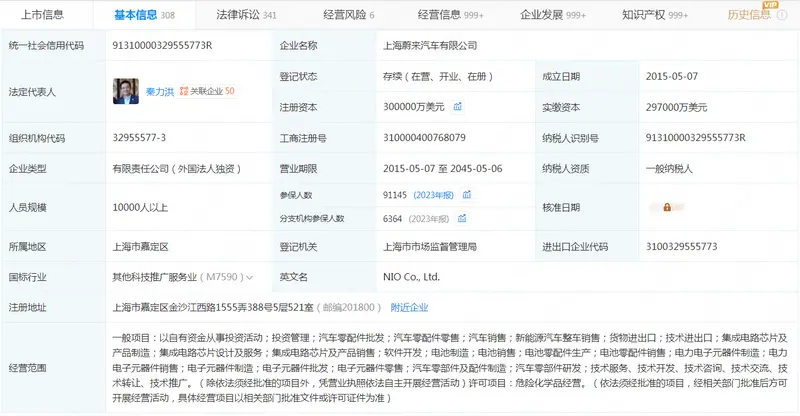Select company type 有限责任公司（外国法人独资）
The height and width of the screenshot is (416, 800).
coord(177,168)
